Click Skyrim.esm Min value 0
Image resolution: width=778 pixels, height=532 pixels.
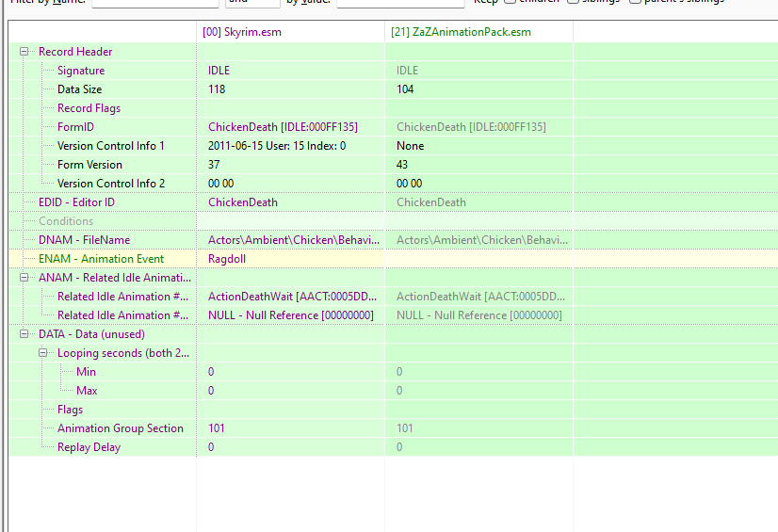pyautogui.click(x=211, y=372)
